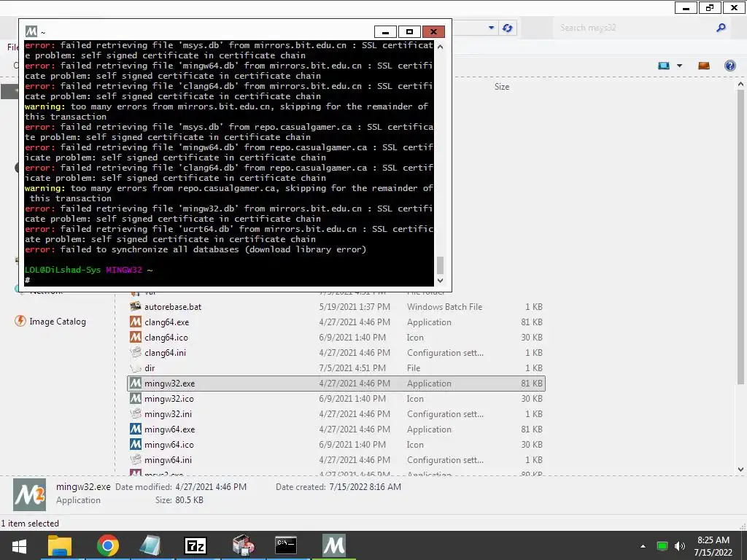Screen dimensions: 747x560
Task: Restore down the outer window
Action: 710,7
